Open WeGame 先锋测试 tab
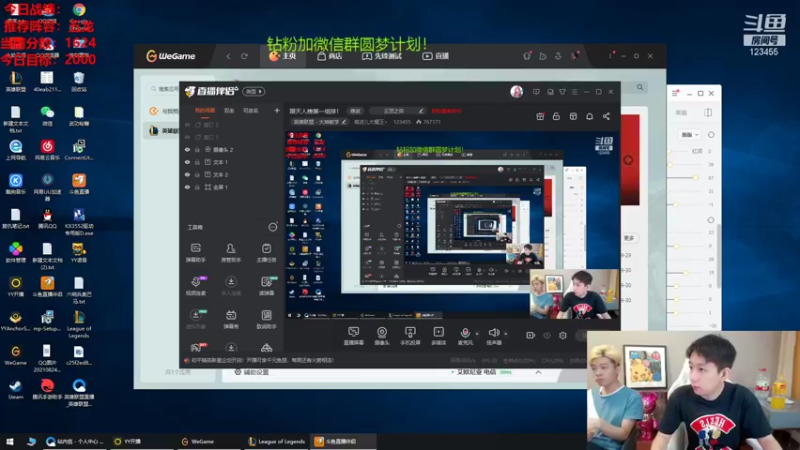Image resolution: width=800 pixels, height=450 pixels. click(382, 56)
